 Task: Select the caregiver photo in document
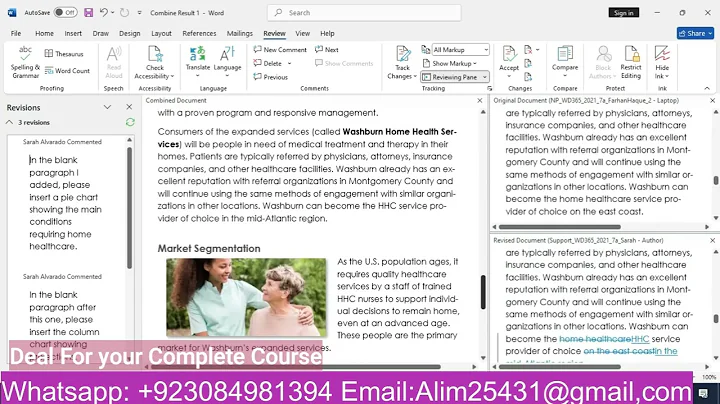[246, 297]
